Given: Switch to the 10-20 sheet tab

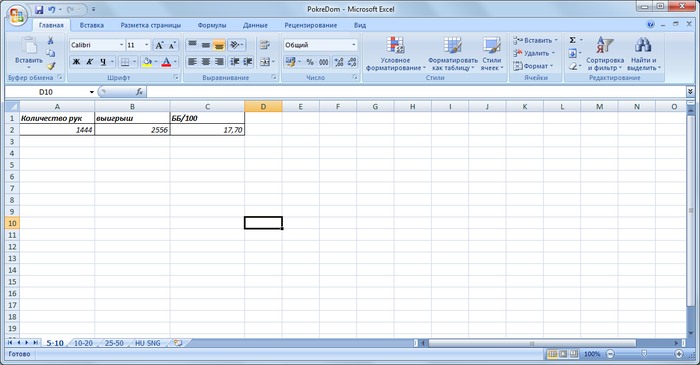Looking at the screenshot, I should (x=83, y=343).
